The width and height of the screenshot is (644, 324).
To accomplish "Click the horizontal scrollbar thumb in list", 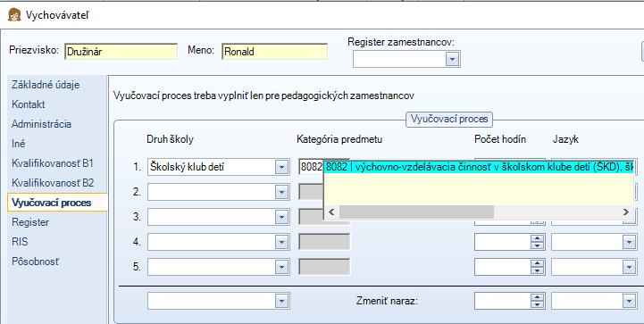I will coord(416,212).
